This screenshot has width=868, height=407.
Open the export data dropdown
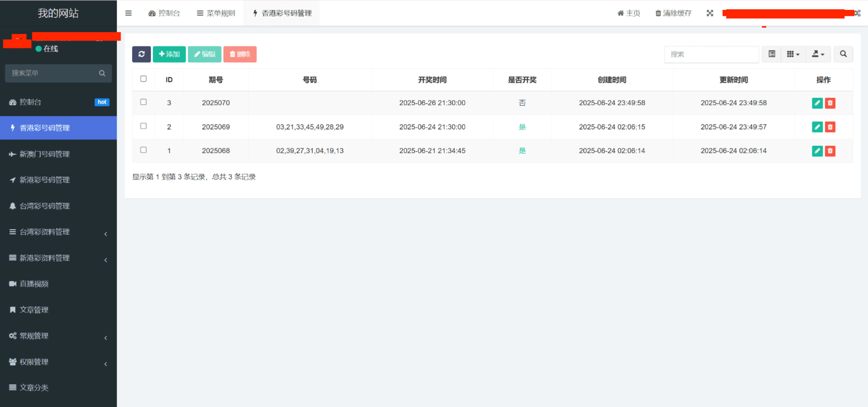818,54
